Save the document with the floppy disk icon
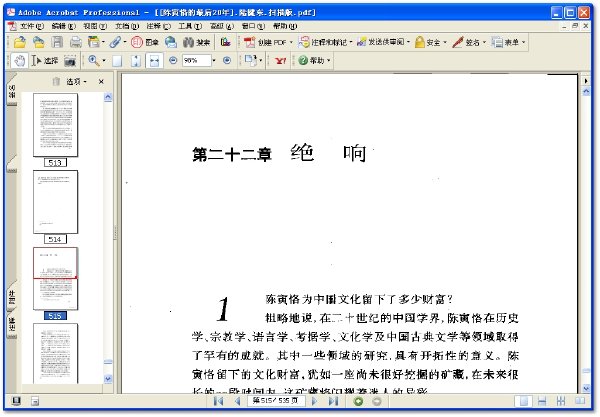Screen dimensions: 600x417 (57, 42)
